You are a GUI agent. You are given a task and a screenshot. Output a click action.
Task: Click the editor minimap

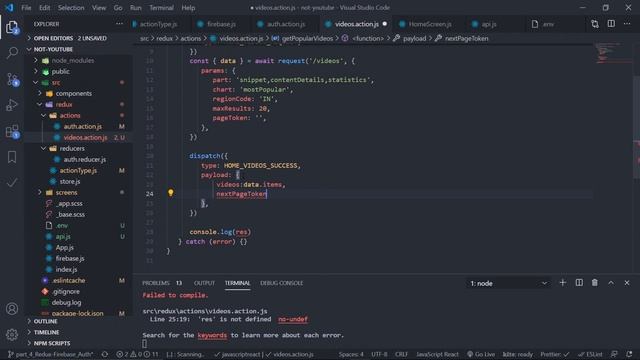click(612, 53)
